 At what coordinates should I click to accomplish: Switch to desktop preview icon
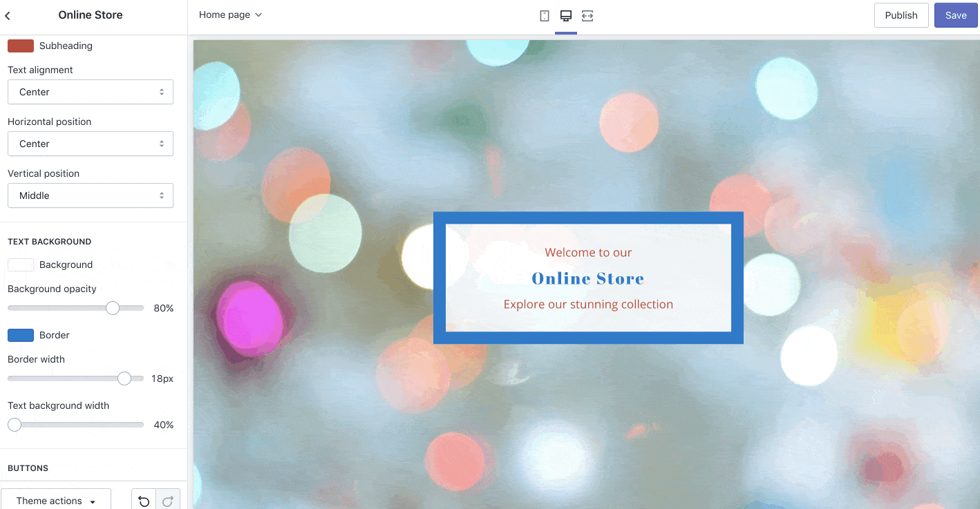(566, 16)
